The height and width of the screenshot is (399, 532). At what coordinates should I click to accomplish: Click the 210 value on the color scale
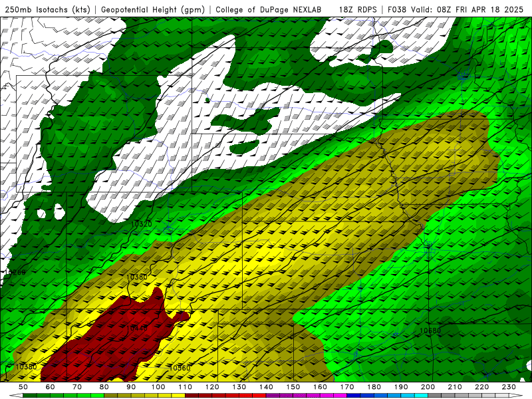(x=455, y=387)
